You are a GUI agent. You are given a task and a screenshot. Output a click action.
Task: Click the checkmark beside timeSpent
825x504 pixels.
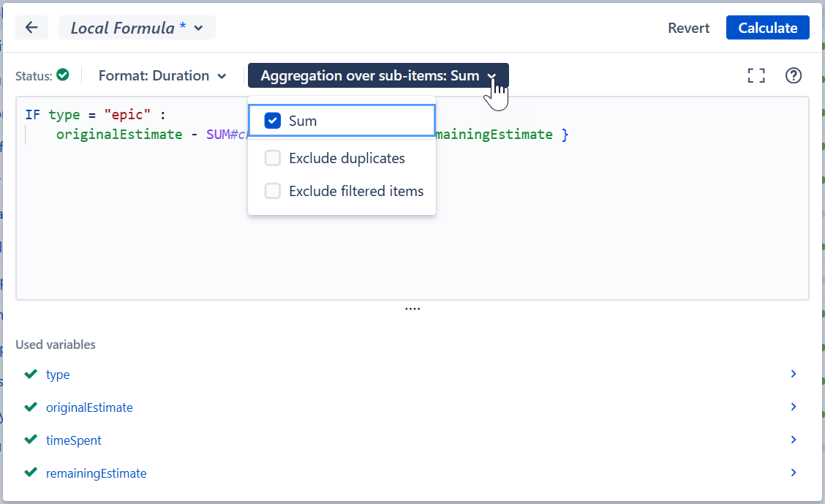coord(30,440)
